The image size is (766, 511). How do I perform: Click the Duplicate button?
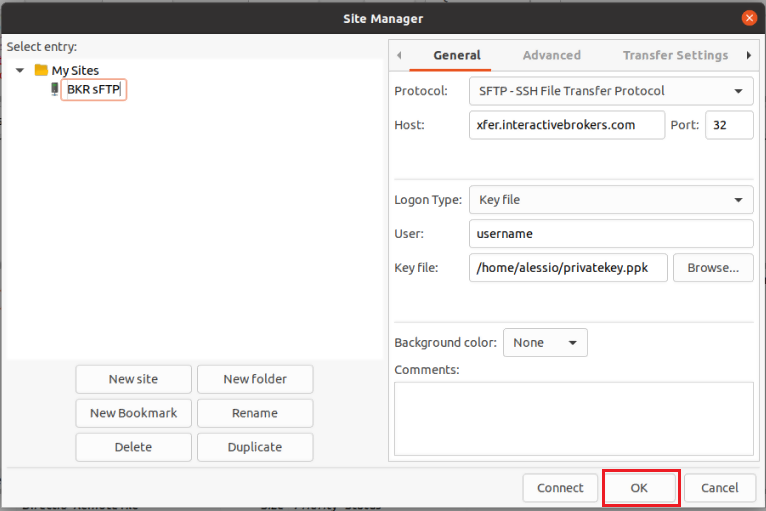(255, 447)
